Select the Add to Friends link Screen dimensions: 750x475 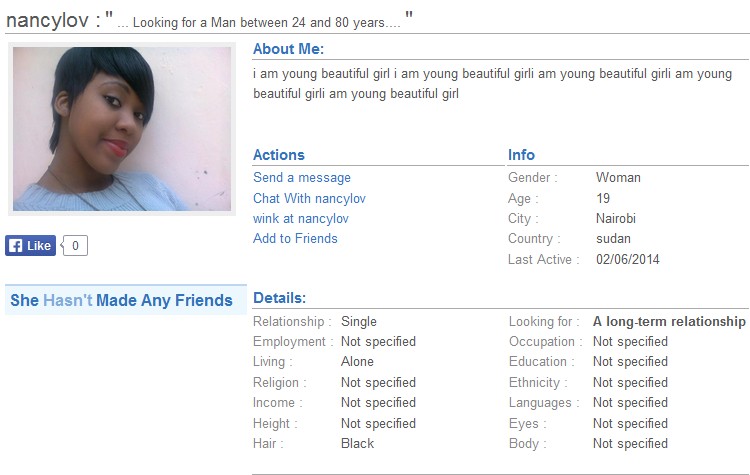[x=295, y=238]
